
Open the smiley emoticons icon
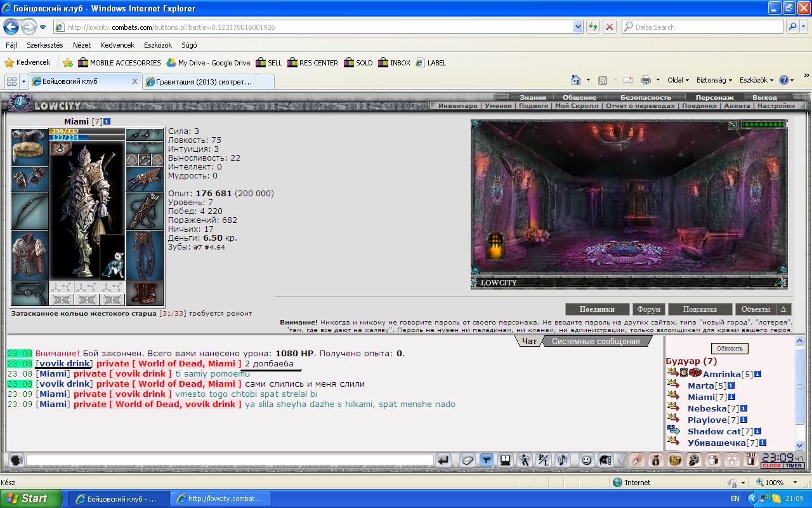click(x=587, y=460)
